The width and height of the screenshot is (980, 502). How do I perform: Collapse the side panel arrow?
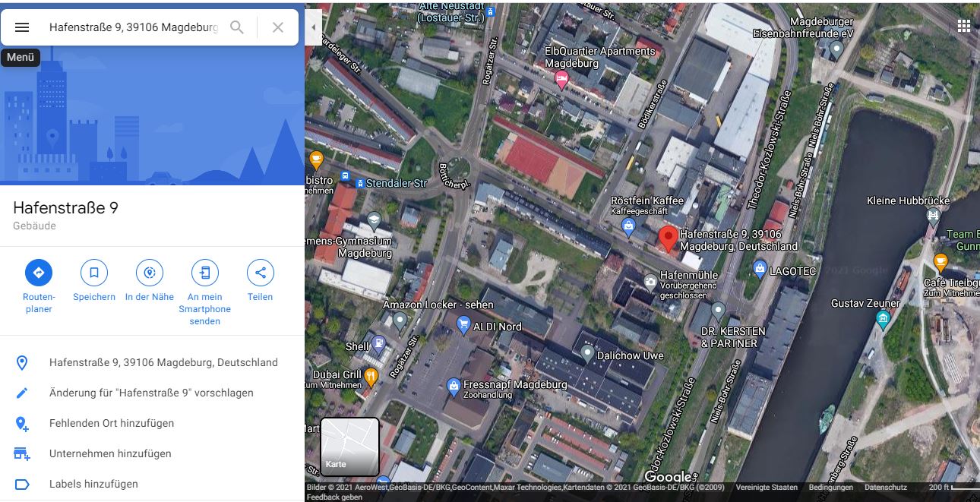point(313,27)
